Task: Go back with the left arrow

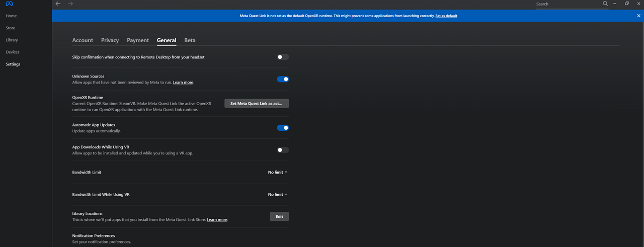Action: 58,4
